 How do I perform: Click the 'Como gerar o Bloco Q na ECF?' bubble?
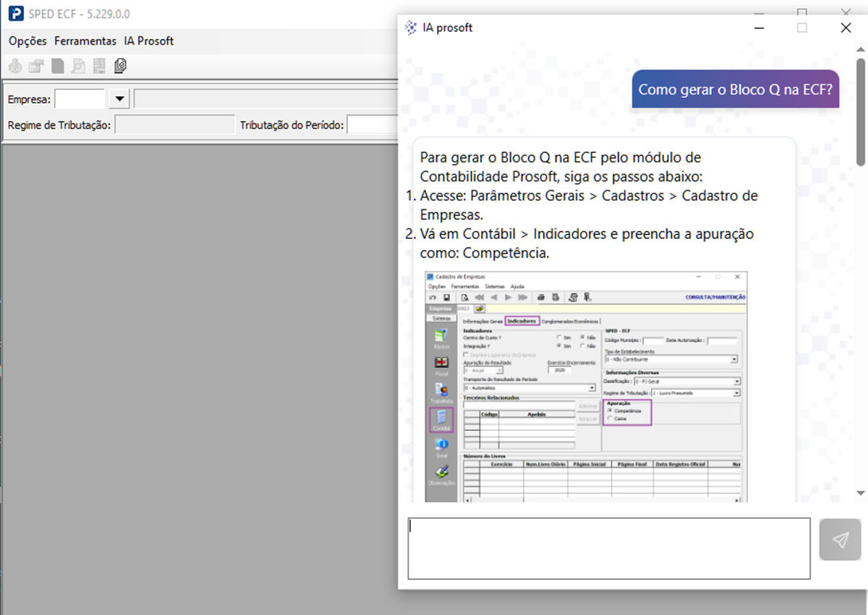coord(736,89)
